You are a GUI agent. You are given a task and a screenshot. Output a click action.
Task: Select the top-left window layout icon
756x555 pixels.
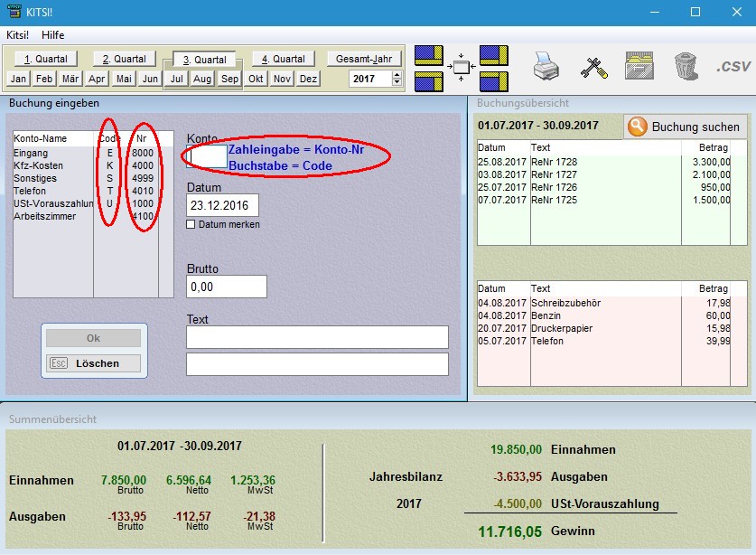(429, 54)
